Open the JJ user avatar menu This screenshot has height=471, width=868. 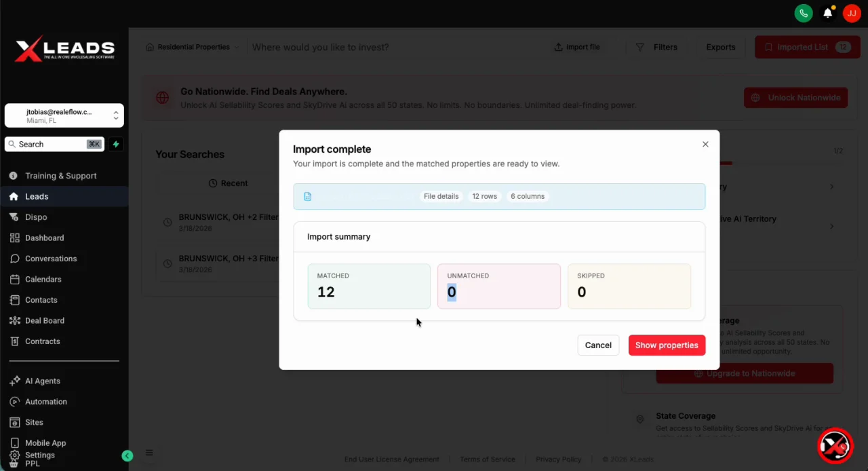tap(851, 13)
